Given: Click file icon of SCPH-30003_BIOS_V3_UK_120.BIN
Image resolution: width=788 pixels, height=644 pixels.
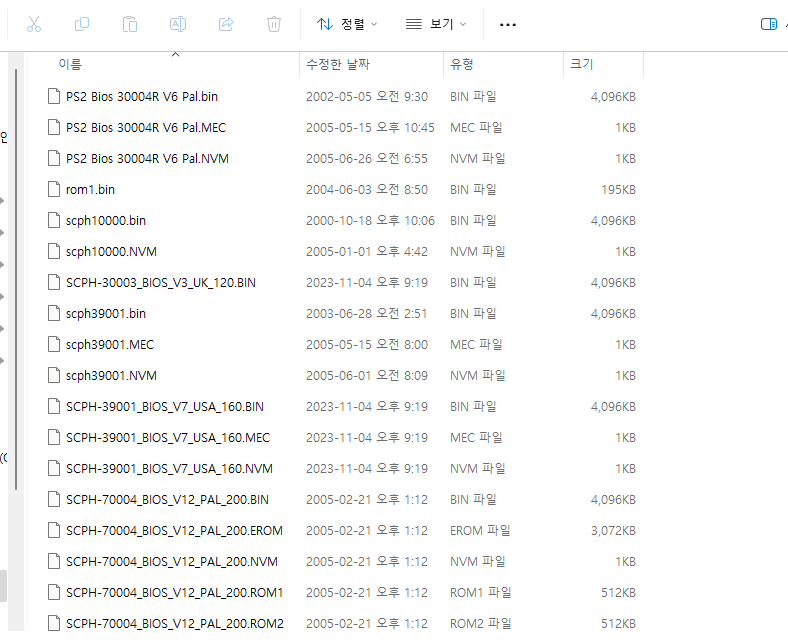Looking at the screenshot, I should (x=54, y=283).
